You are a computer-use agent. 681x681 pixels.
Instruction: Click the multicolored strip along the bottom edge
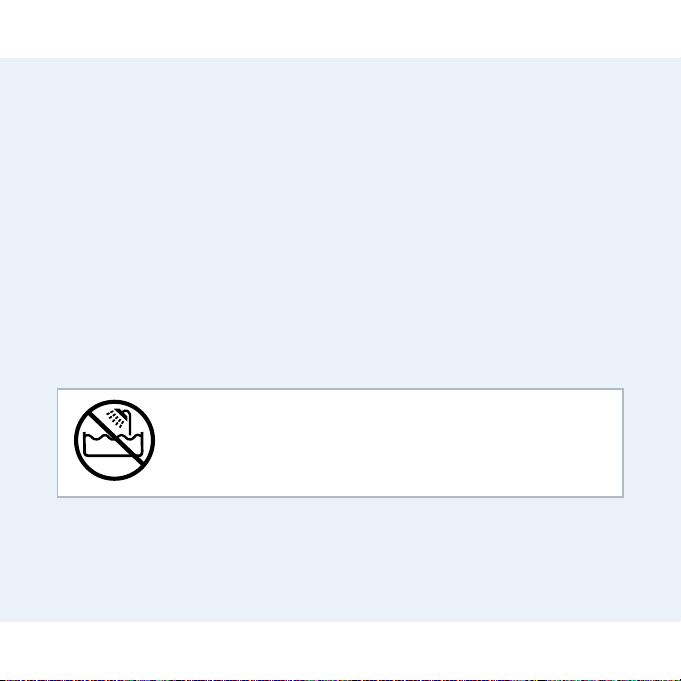(340, 680)
